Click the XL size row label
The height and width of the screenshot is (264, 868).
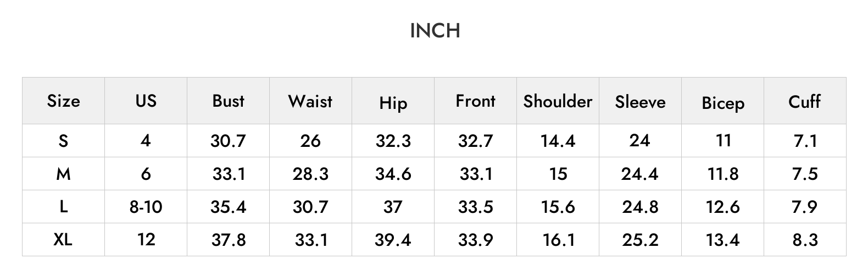[x=63, y=239]
